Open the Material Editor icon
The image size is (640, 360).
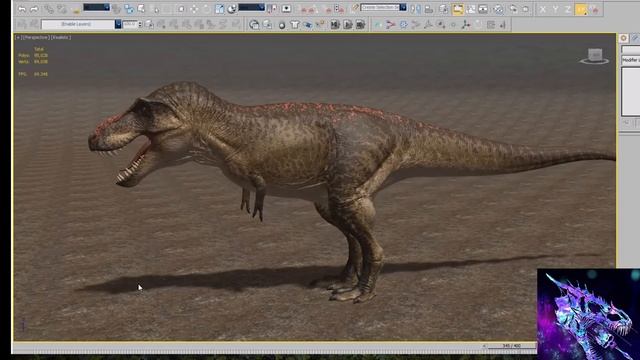click(x=498, y=9)
